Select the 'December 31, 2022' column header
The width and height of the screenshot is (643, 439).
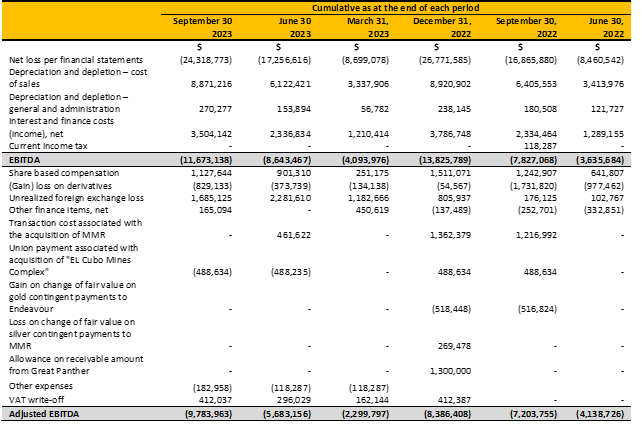point(442,27)
